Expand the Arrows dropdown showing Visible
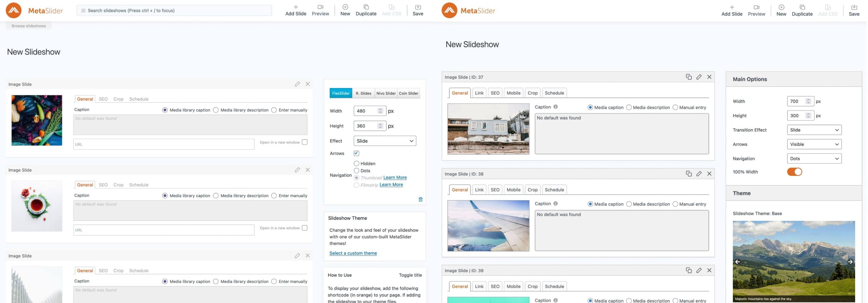Image resolution: width=868 pixels, height=303 pixels. pos(814,144)
